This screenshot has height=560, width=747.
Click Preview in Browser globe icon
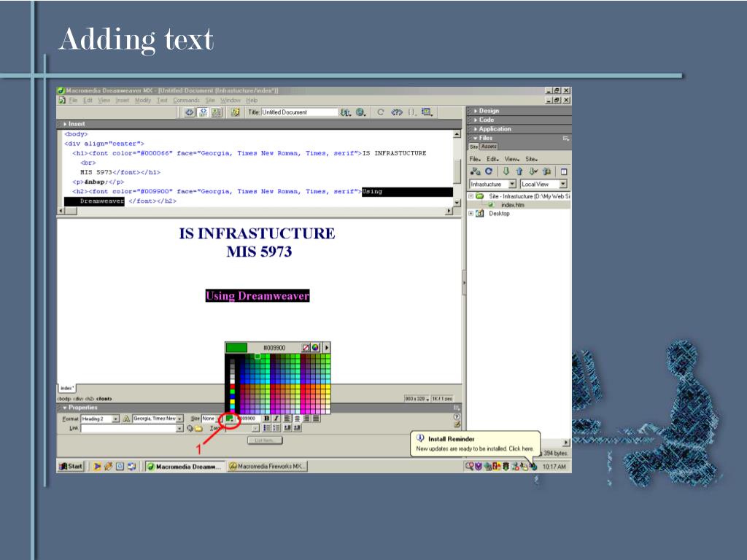[x=360, y=112]
